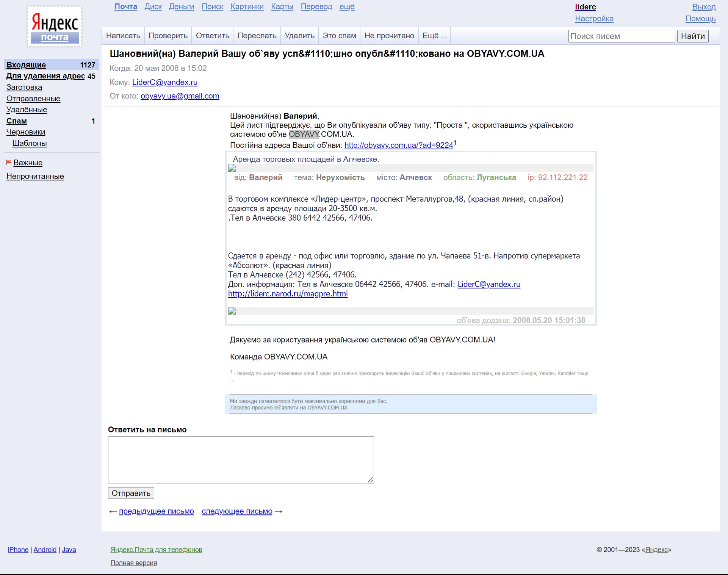Viewport: 728px width, 575px height.
Task: Click the Найти search button
Action: click(x=693, y=36)
